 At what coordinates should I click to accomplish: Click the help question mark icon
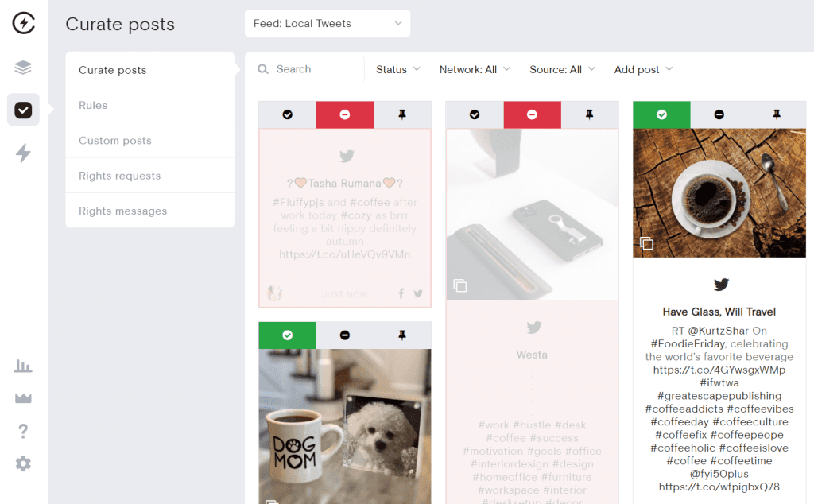tap(23, 430)
